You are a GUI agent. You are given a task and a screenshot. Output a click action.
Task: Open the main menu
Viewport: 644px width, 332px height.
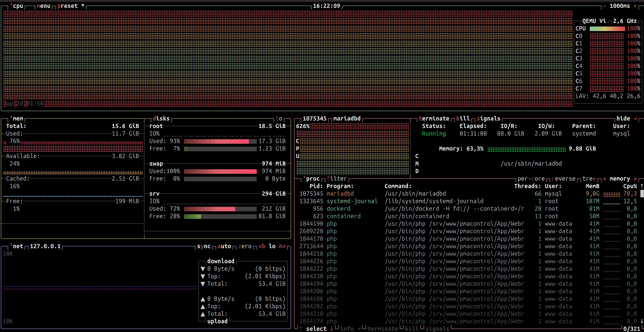[x=43, y=6]
